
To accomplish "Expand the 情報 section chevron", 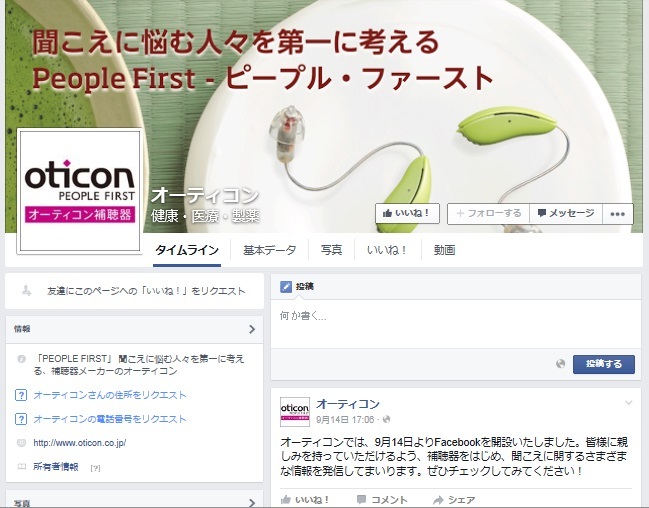I will [252, 329].
